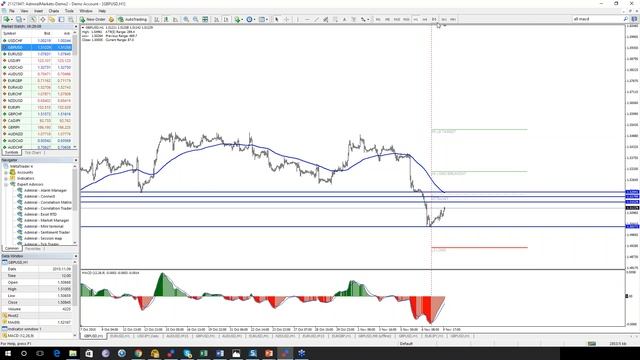640x360 pixels.
Task: Open the View menu
Action: tap(24, 11)
